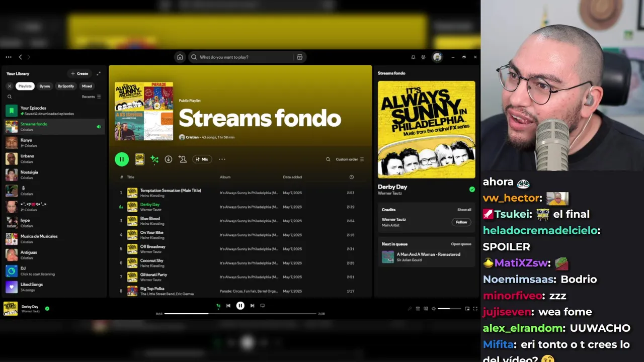Show all credits
This screenshot has width=644, height=362.
[x=464, y=210]
